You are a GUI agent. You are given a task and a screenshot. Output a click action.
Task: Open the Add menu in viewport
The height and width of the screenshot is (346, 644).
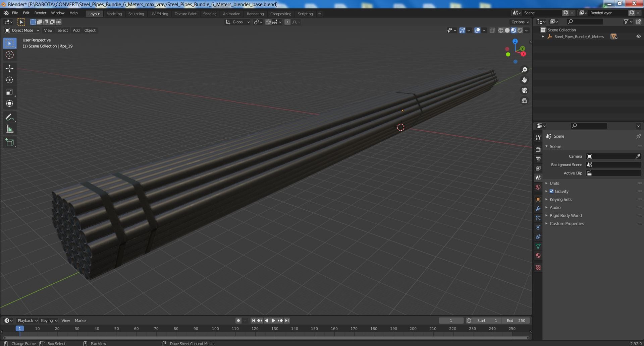(x=76, y=30)
